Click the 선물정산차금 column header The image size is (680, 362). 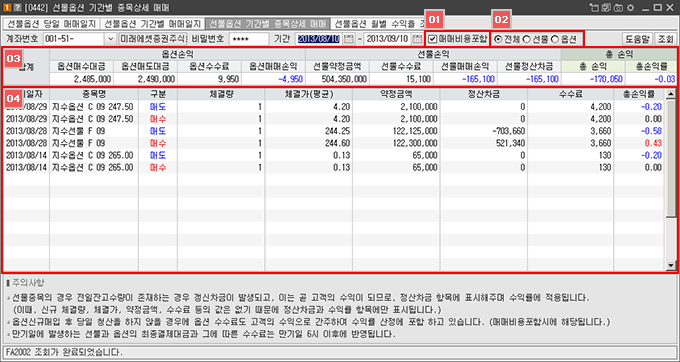[x=529, y=66]
